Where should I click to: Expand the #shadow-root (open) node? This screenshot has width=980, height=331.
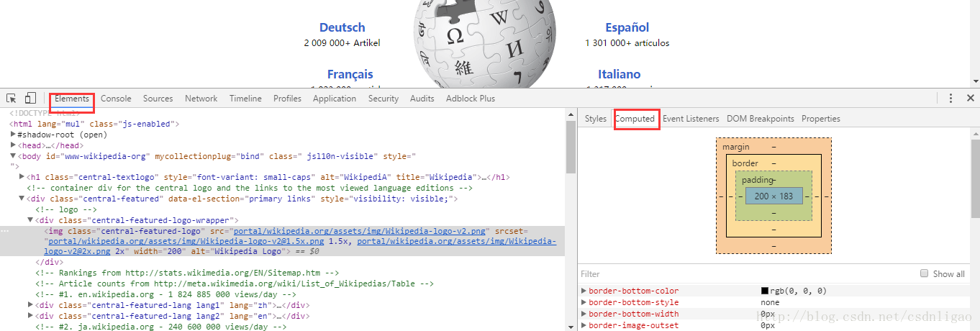pyautogui.click(x=14, y=135)
